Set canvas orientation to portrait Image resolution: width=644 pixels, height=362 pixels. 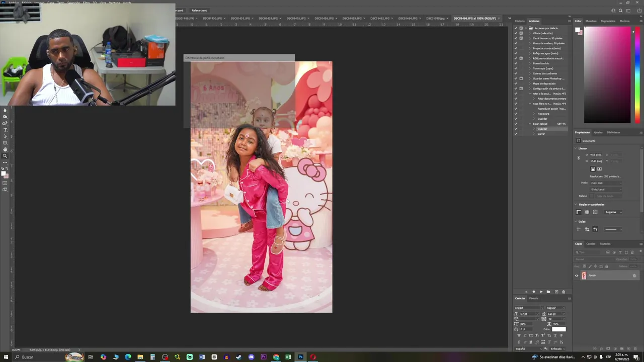coord(593,169)
